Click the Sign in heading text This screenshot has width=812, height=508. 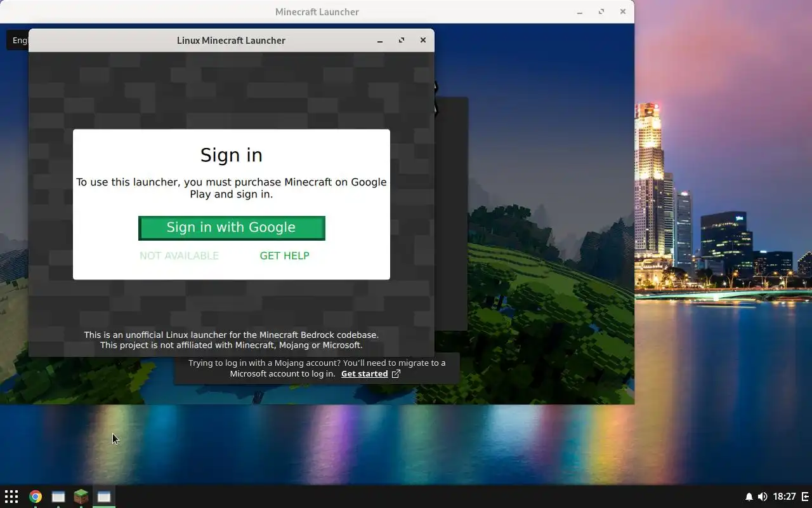point(232,155)
